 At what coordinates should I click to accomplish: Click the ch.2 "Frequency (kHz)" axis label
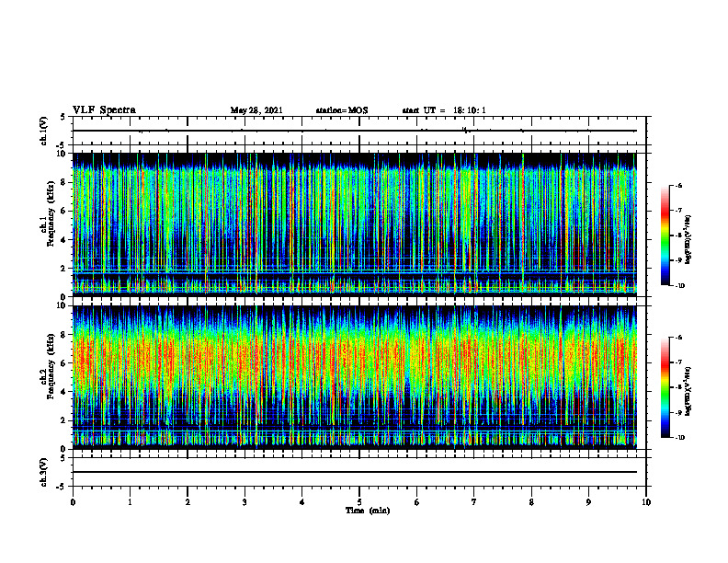point(51,366)
